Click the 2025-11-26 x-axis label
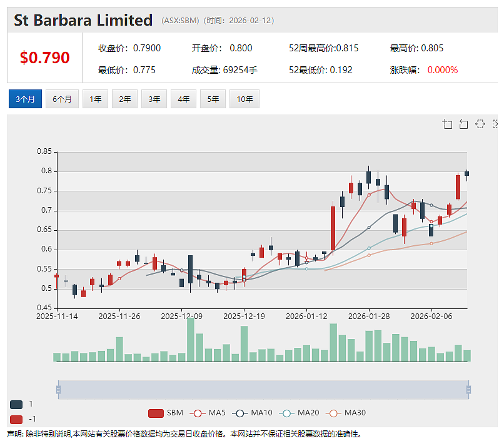 [x=119, y=317]
